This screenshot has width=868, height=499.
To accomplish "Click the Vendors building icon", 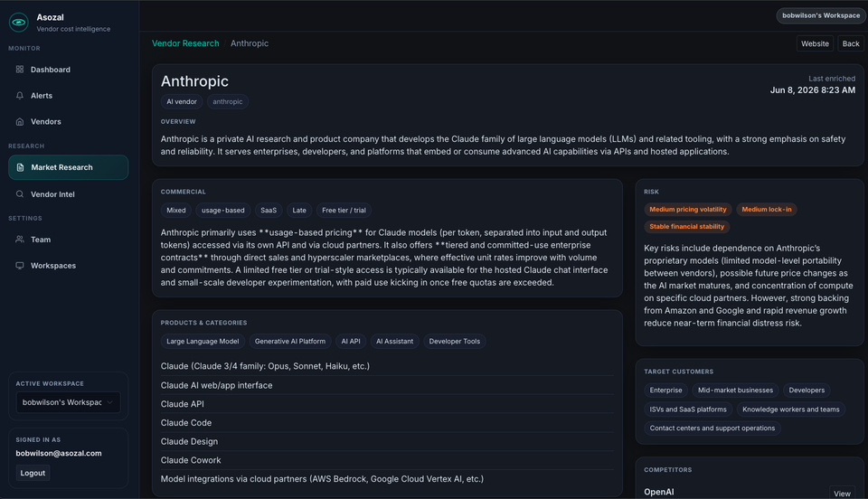I will pos(20,122).
